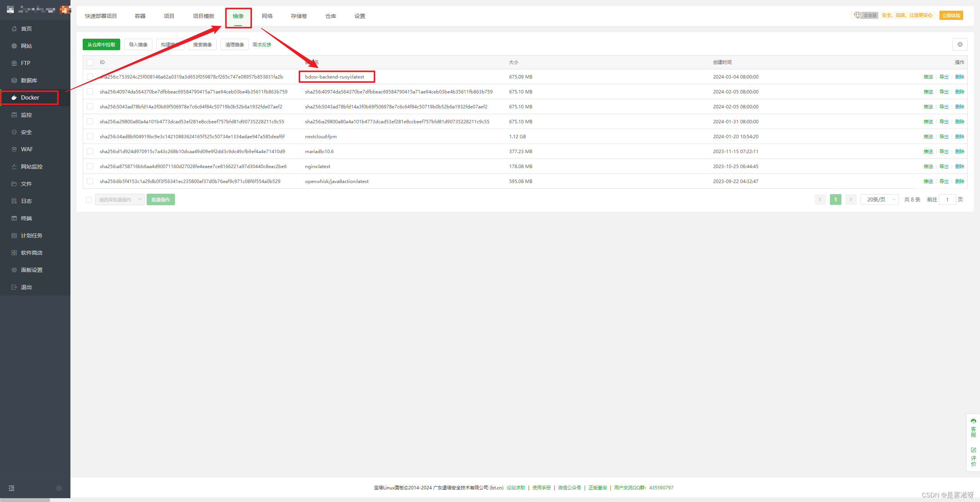Click the folder icon beside 文件
980x502 pixels.
coord(14,184)
